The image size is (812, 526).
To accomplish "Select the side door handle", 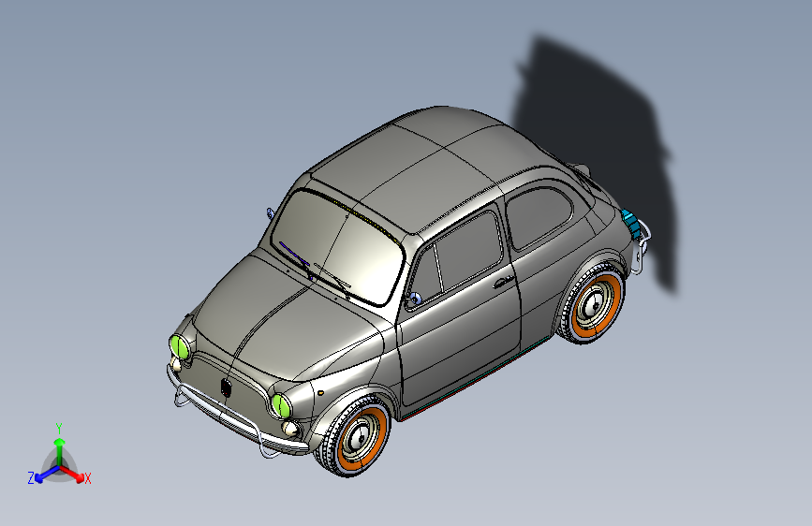I will tap(502, 282).
